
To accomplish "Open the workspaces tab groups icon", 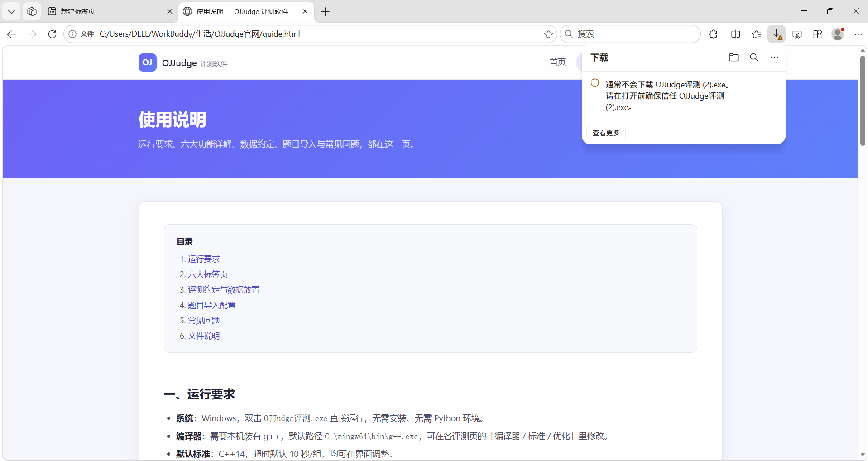I will 32,11.
